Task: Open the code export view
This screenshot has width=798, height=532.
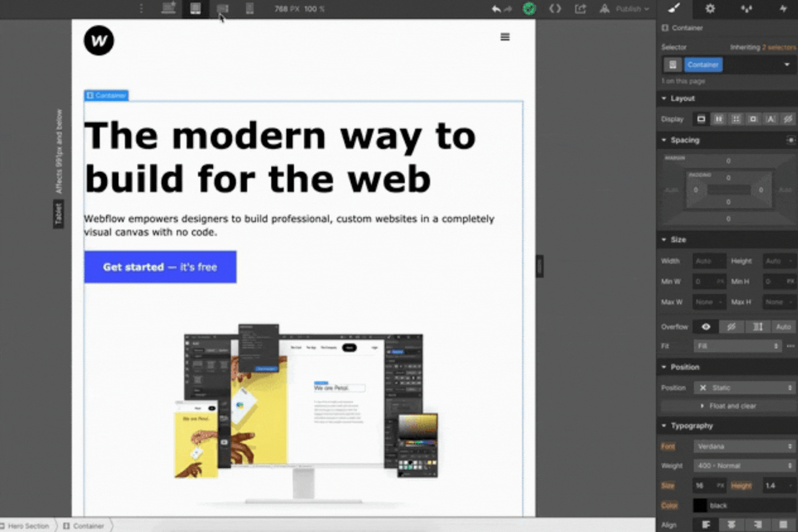Action: 555,9
